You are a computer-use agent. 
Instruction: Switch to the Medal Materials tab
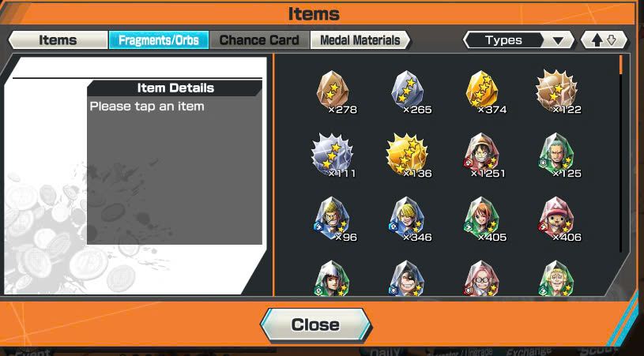(360, 40)
